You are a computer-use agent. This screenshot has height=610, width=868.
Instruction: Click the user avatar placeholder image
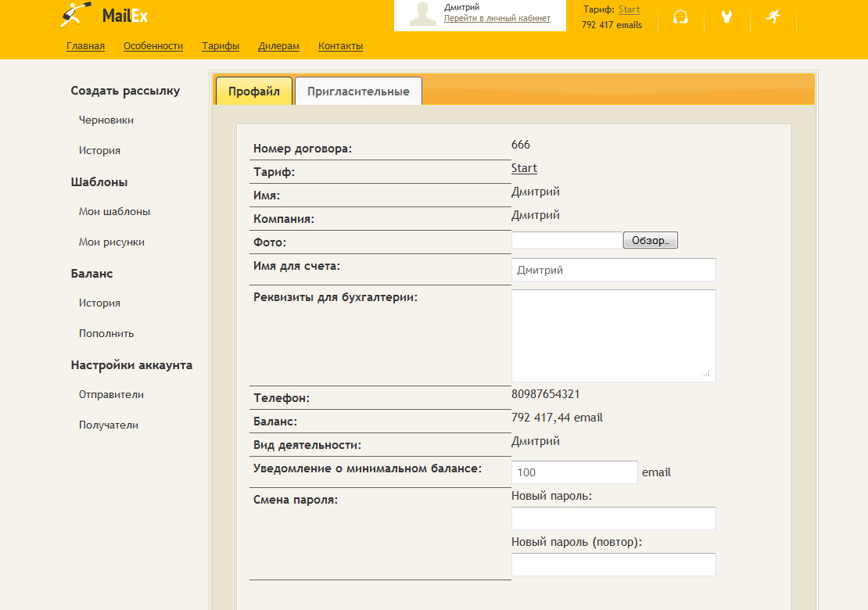tap(423, 15)
